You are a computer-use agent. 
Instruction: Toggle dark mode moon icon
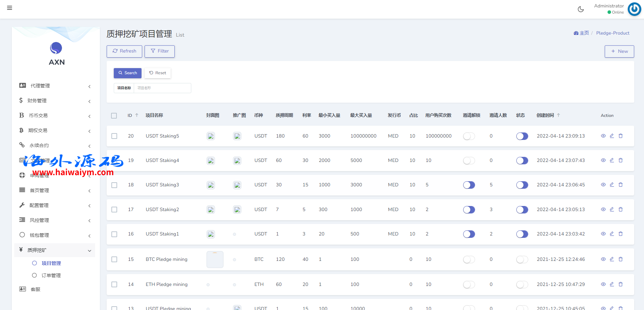pos(581,9)
